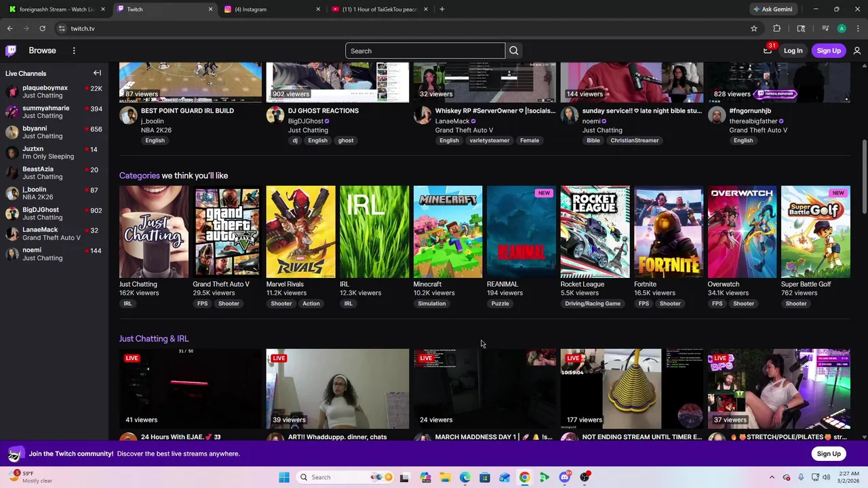Click Sign Up in the bottom banner
Screen dimensions: 868x488
click(829, 453)
